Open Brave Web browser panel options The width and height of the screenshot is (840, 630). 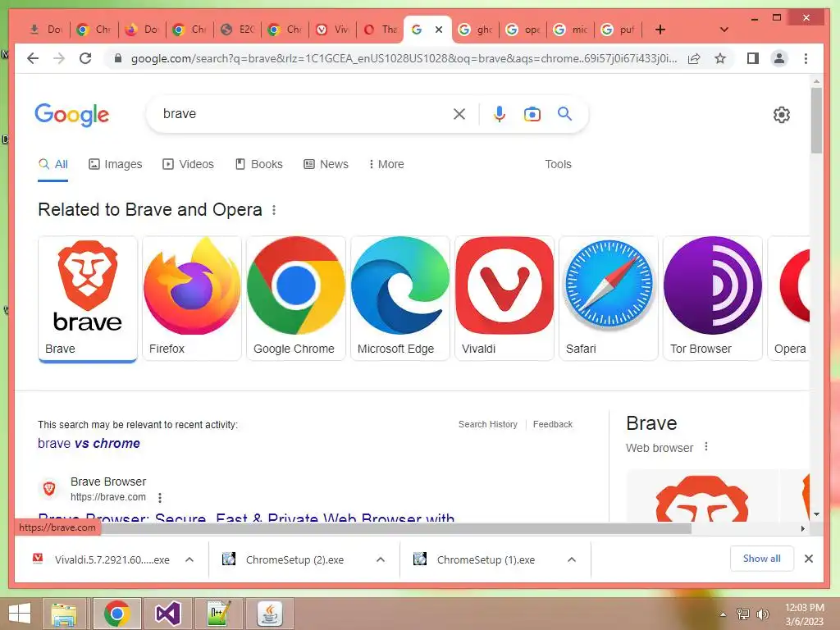tap(706, 447)
